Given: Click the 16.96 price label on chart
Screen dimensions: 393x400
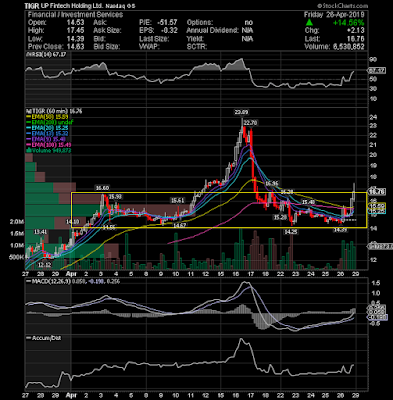Looking at the screenshot, I should coord(272,184).
